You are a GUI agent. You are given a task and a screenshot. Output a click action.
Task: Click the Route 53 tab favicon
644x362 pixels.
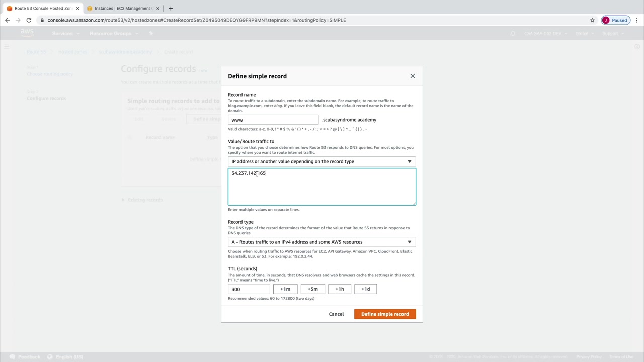pyautogui.click(x=9, y=8)
